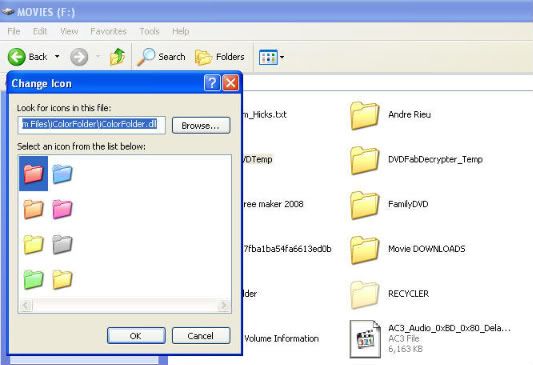
Task: Open the Tools menu
Action: pyautogui.click(x=150, y=31)
